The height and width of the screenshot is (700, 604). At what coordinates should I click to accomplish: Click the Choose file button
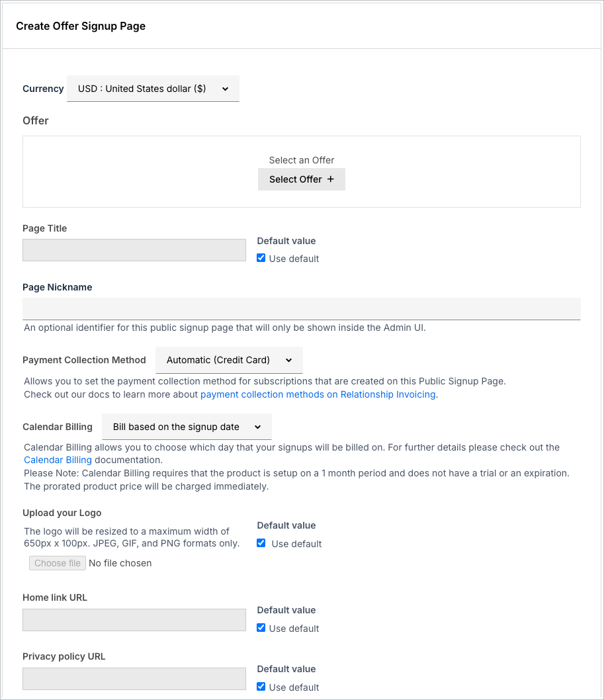point(58,563)
